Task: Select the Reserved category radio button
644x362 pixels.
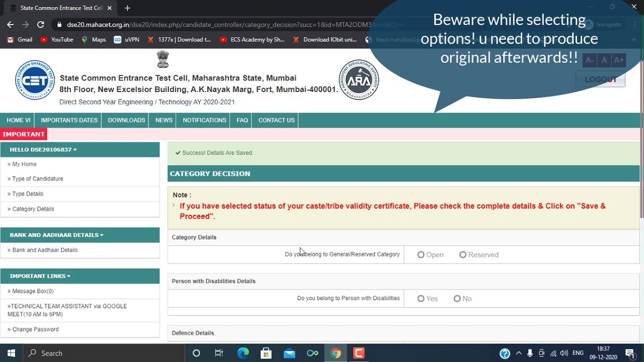Action: (463, 255)
